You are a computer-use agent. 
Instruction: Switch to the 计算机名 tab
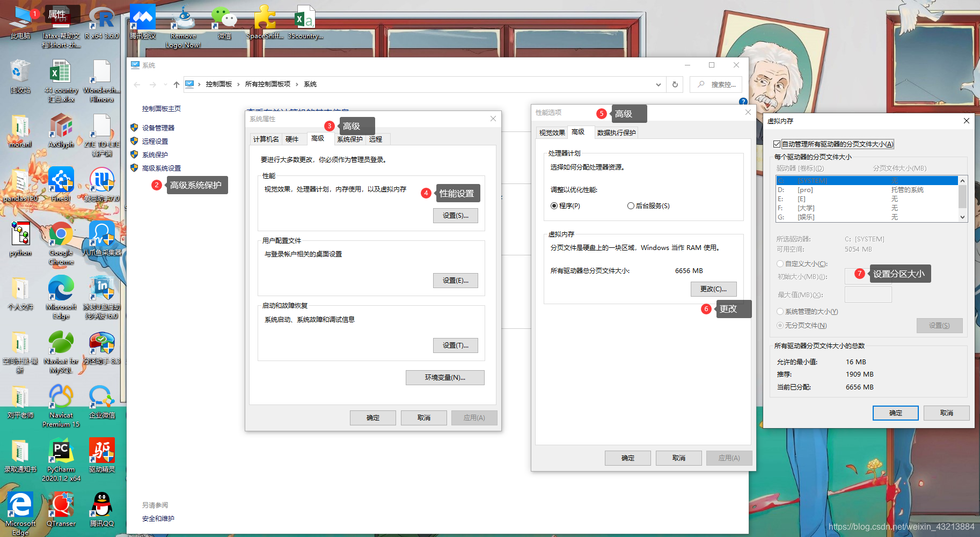point(266,139)
